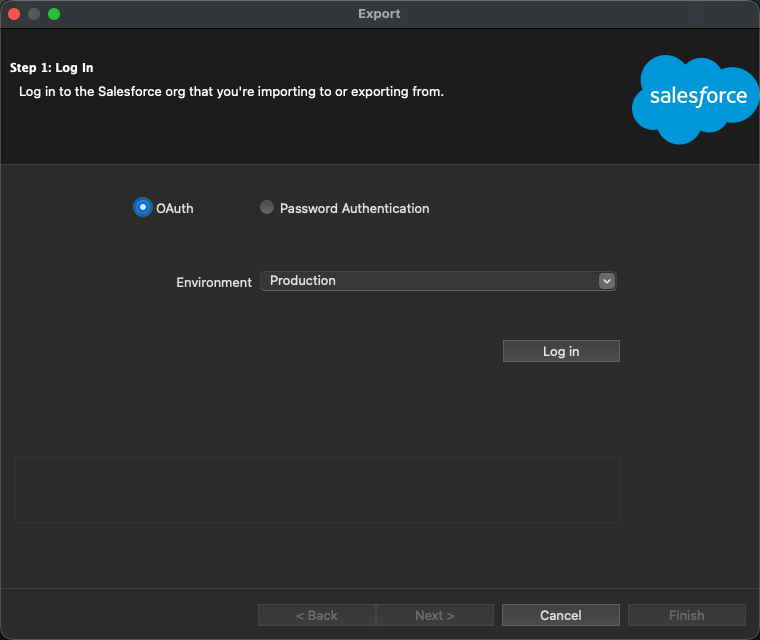Screen dimensions: 760x640
Task: Click the 'Step 1: Log In' heading
Action: tap(51, 67)
